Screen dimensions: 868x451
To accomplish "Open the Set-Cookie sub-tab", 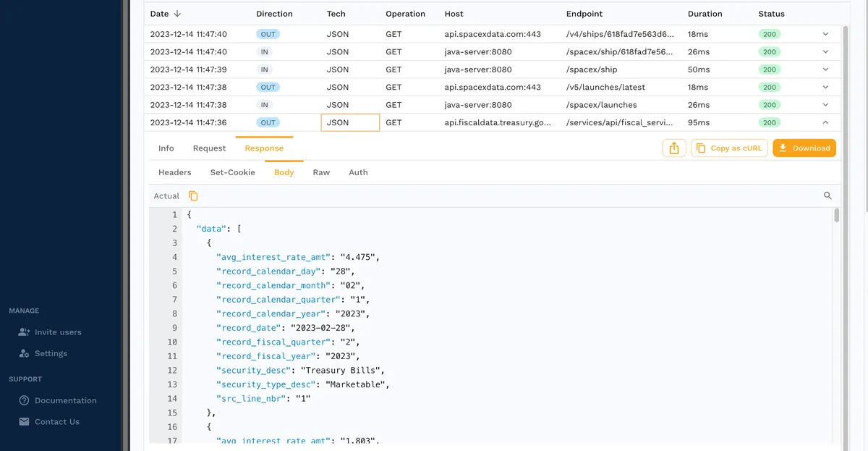I will point(232,172).
